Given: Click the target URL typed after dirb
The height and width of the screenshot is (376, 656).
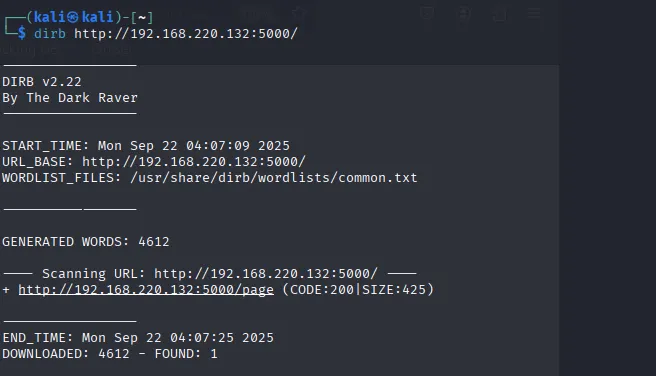Looking at the screenshot, I should [x=186, y=33].
